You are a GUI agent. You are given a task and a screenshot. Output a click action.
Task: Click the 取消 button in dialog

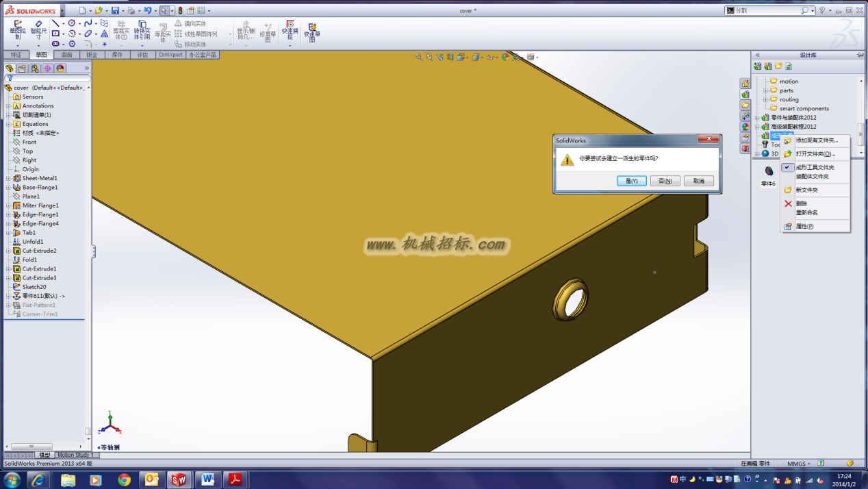coord(699,181)
